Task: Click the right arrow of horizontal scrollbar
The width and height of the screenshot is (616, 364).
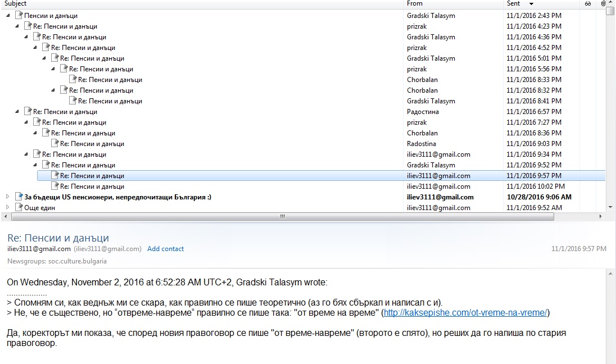Action: point(600,216)
